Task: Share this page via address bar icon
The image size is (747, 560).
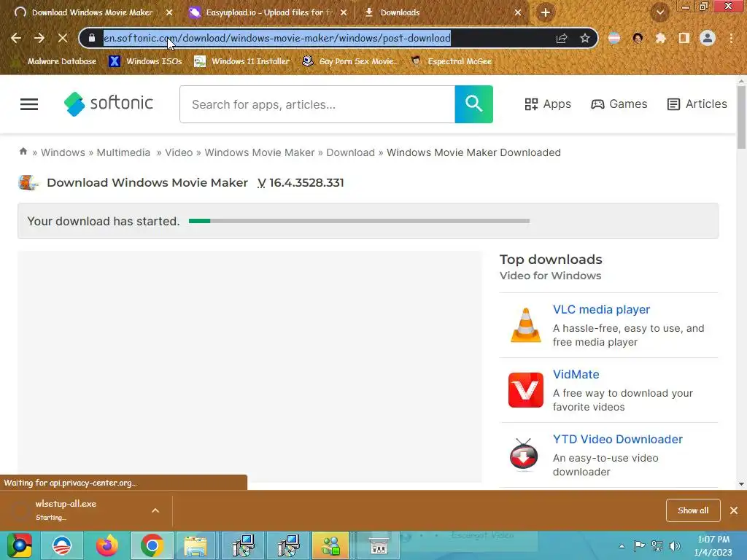Action: [x=562, y=38]
